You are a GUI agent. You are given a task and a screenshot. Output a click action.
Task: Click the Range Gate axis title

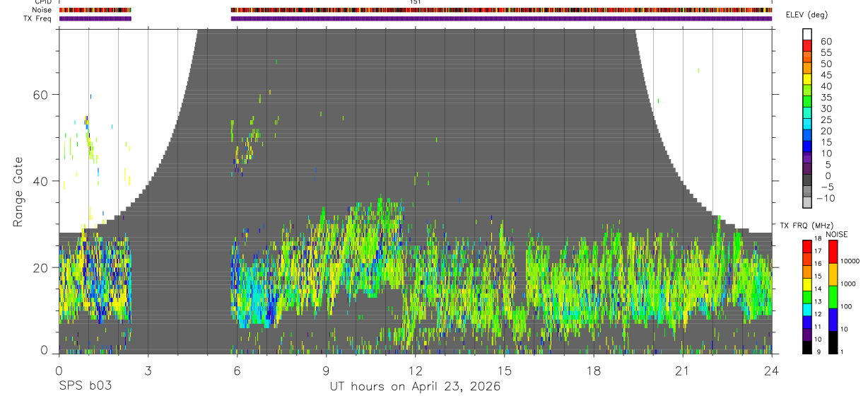pos(18,192)
